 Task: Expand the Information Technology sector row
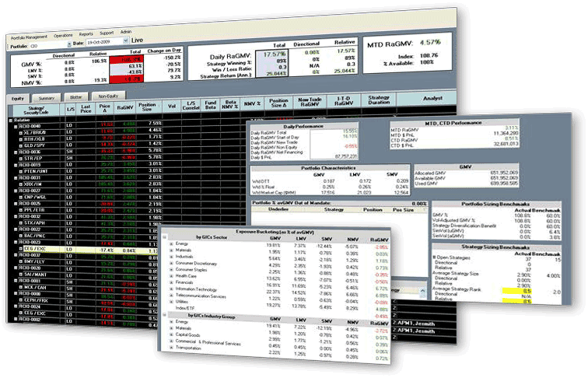pyautogui.click(x=172, y=289)
